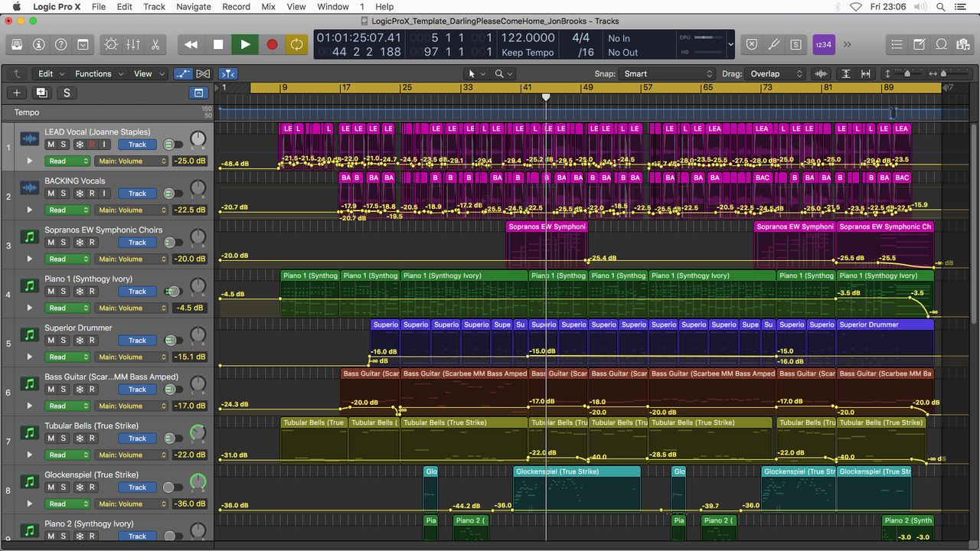
Task: Open the LCD display mode dropdown arrow
Action: coord(731,44)
